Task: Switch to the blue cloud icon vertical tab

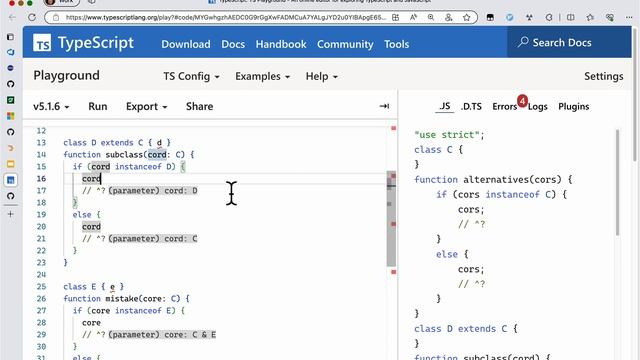Action: [11, 52]
